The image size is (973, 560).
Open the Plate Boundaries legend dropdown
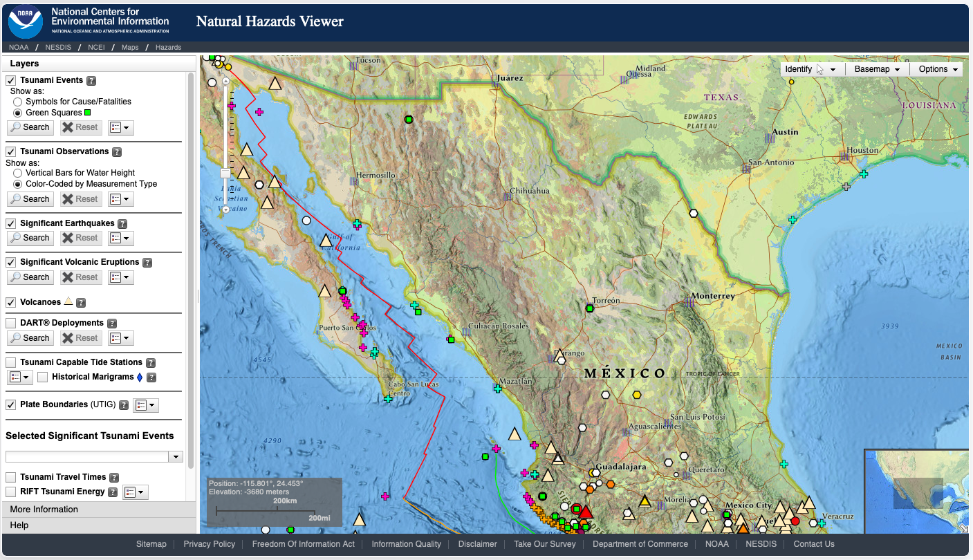coord(146,406)
